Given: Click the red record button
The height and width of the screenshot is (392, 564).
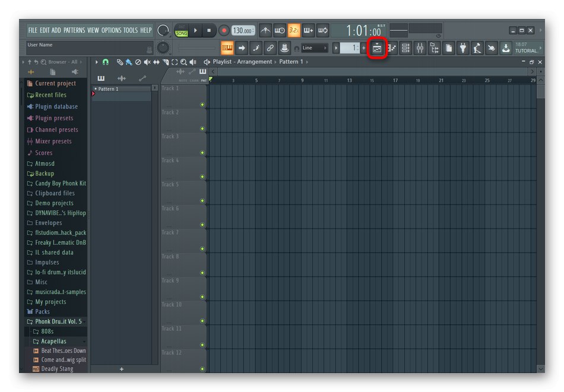Looking at the screenshot, I should point(224,30).
